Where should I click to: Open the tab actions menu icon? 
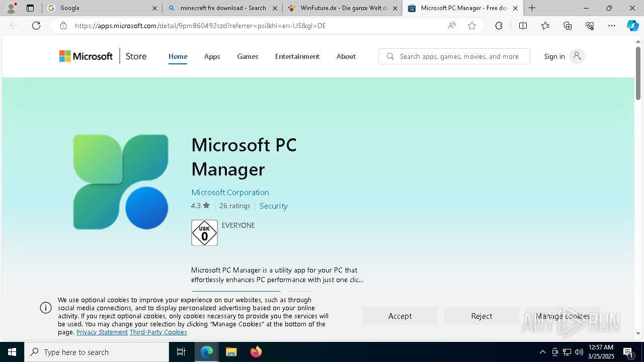(30, 8)
